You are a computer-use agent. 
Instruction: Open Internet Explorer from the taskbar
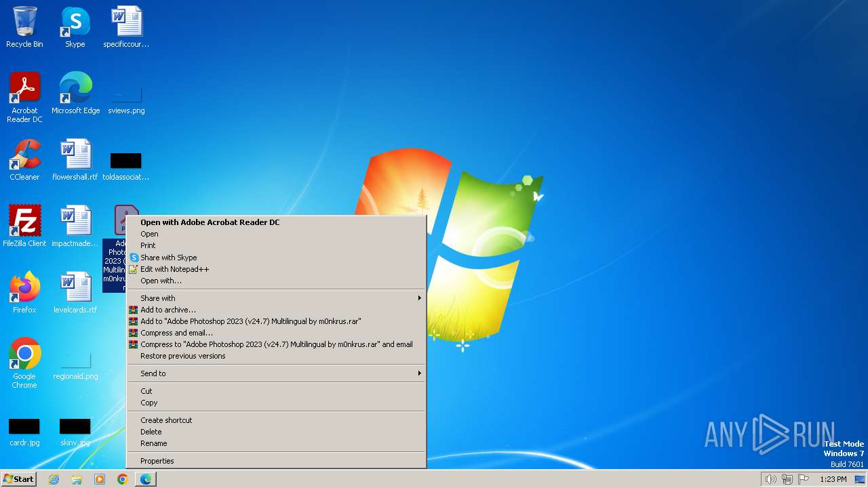54,479
